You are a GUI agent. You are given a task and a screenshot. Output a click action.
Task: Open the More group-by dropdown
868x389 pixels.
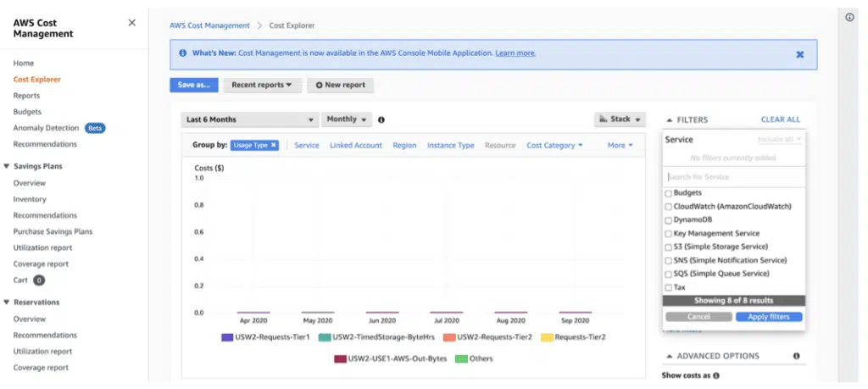coord(620,145)
